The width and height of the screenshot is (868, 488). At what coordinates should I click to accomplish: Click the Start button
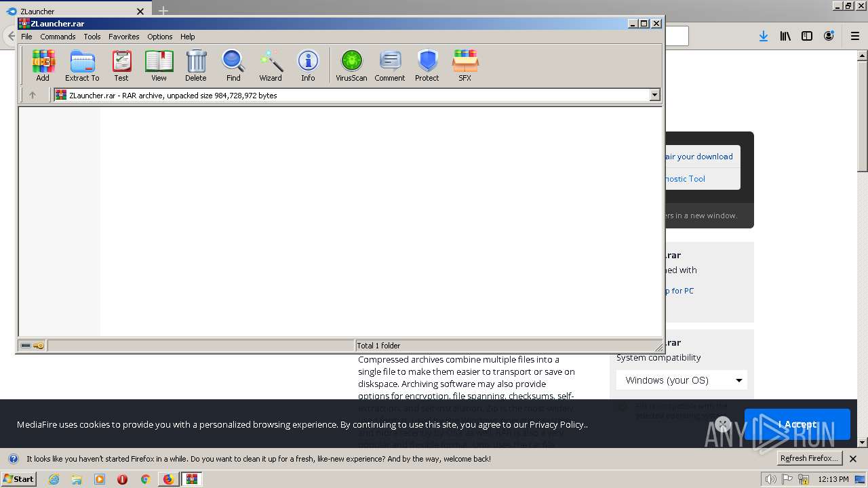[19, 479]
